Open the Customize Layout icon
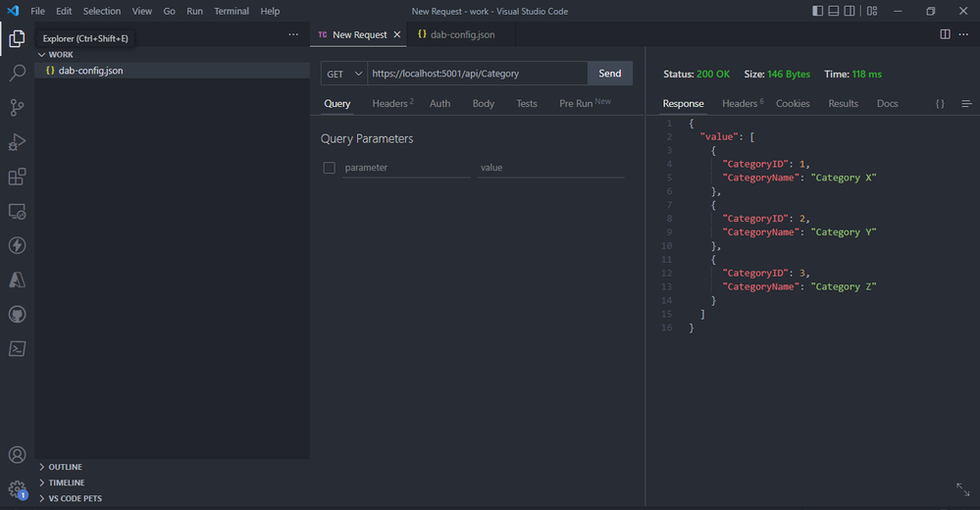Viewport: 980px width, 510px height. pyautogui.click(x=872, y=11)
